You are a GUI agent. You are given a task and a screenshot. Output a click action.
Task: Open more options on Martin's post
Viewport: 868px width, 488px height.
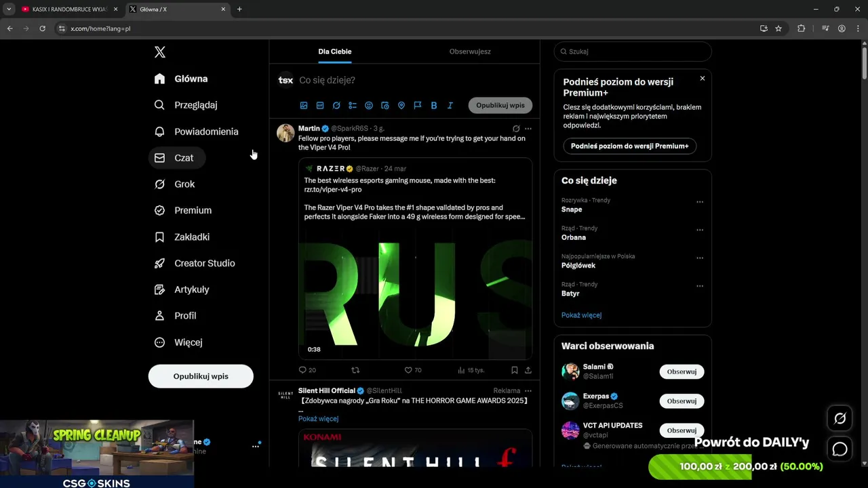pos(528,129)
